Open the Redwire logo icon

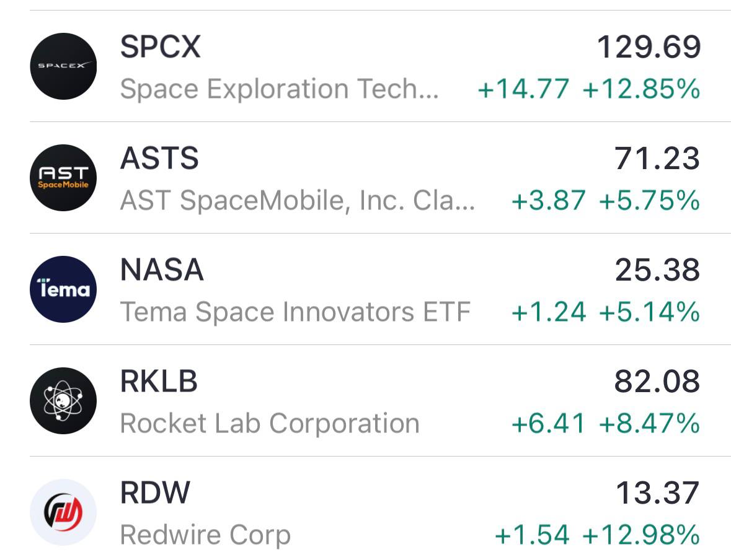pos(63,512)
